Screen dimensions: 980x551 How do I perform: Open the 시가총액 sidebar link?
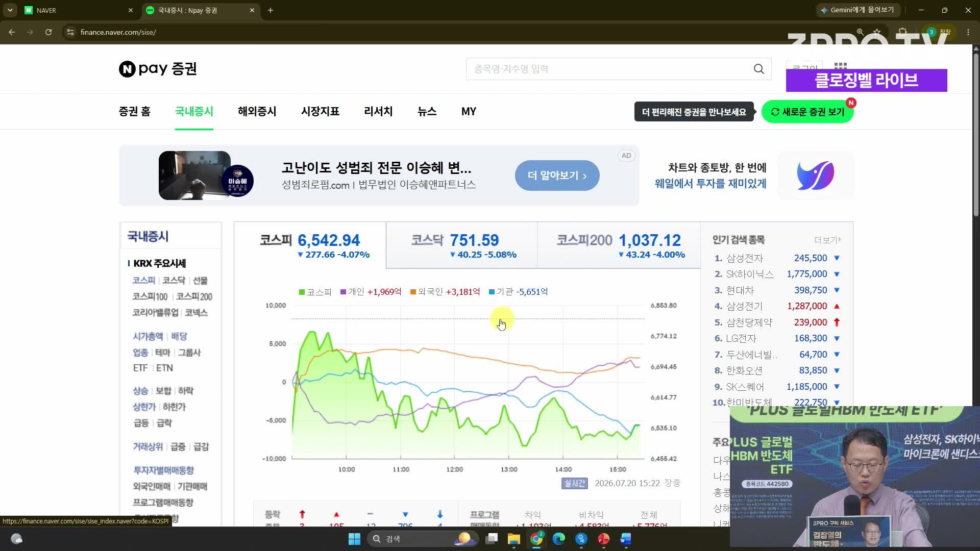pyautogui.click(x=148, y=337)
